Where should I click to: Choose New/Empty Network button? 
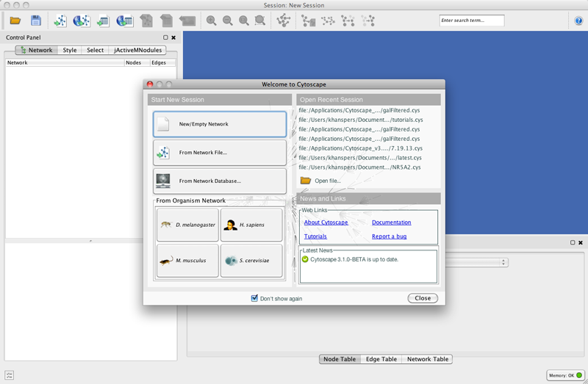(220, 124)
